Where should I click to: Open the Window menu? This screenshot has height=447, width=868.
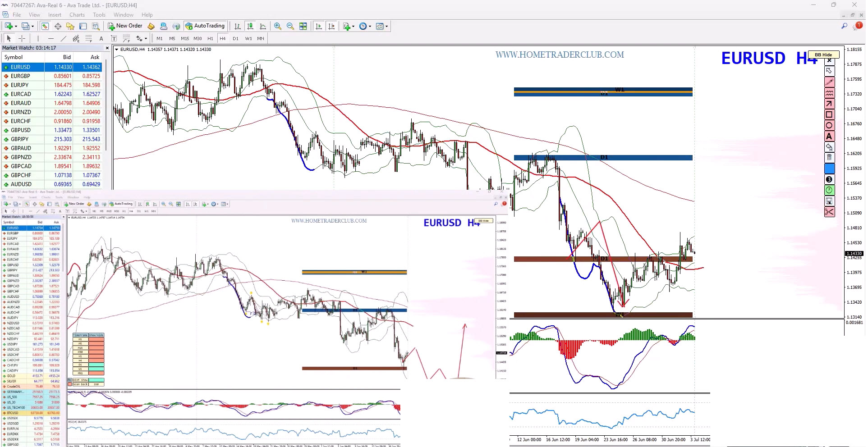click(124, 15)
